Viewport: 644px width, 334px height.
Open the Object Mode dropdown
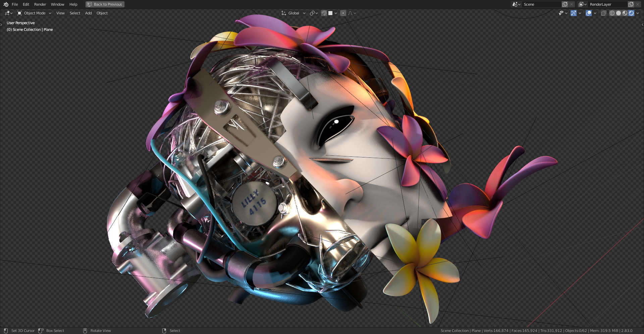tap(34, 13)
